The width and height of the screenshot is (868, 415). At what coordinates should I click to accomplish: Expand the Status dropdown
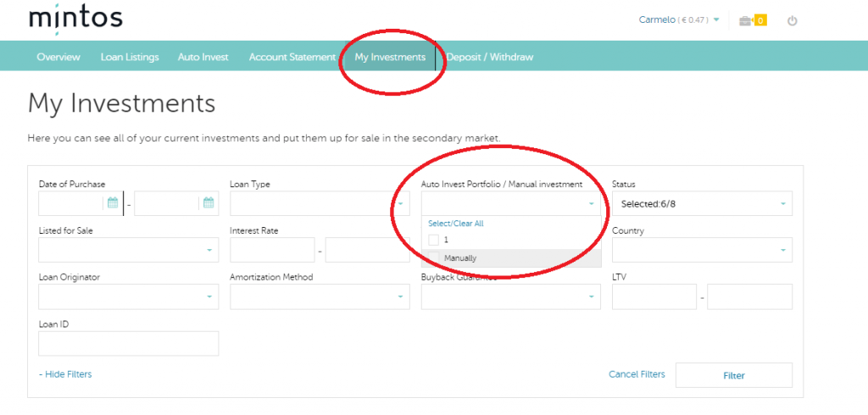[702, 203]
